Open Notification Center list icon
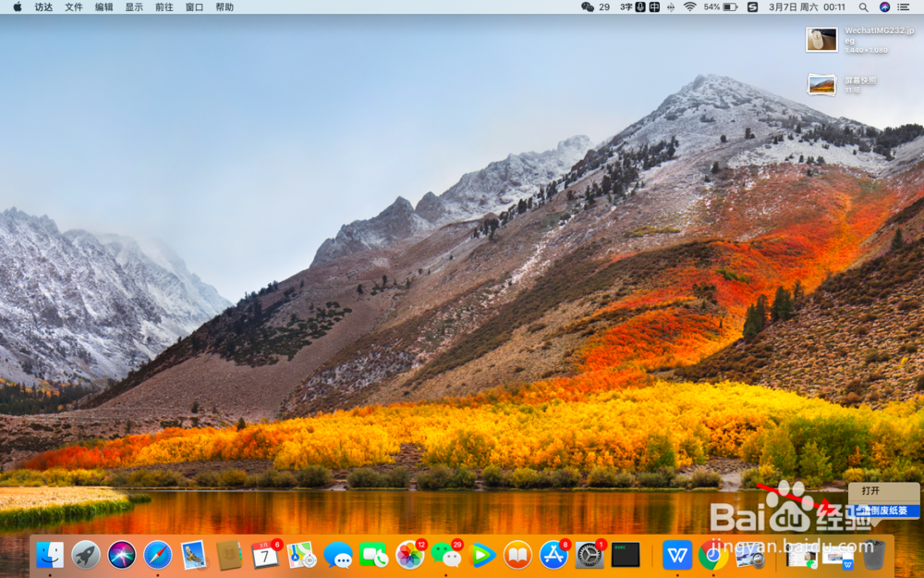The height and width of the screenshot is (578, 924). [904, 7]
